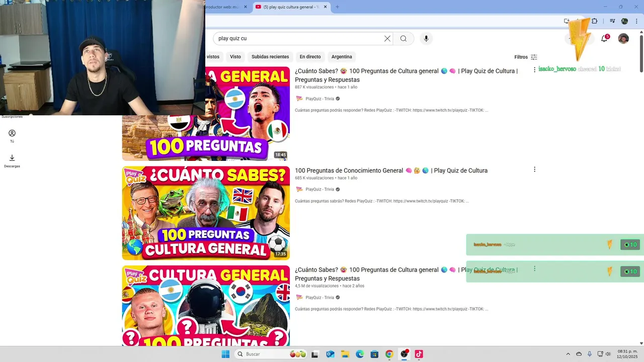Switch to the productor web tab

coord(223,7)
